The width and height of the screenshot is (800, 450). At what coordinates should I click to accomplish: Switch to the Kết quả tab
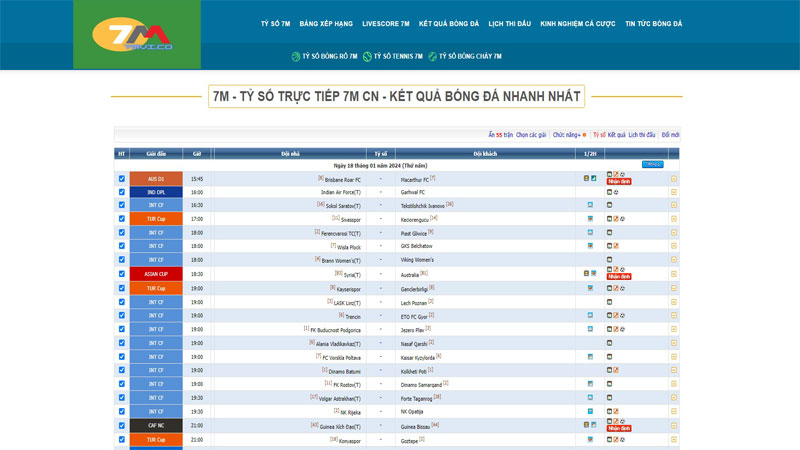coord(617,134)
